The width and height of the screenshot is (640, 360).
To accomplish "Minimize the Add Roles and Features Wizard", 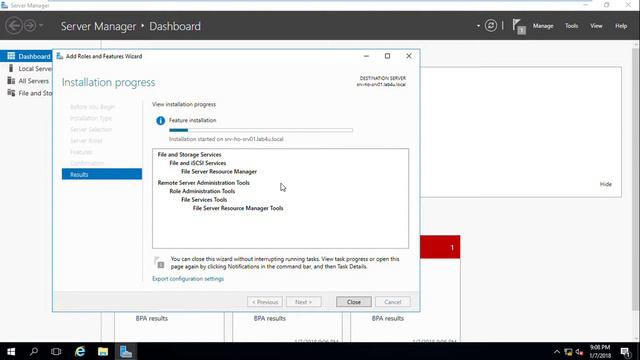I will [x=366, y=56].
